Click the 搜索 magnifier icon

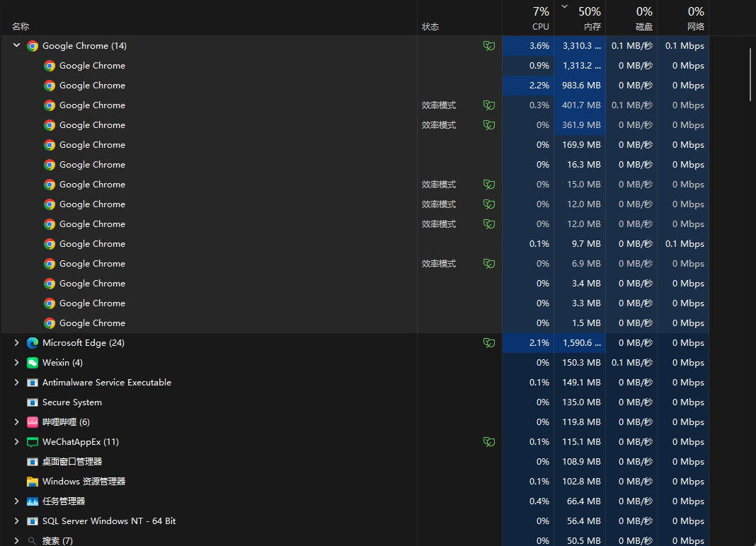(x=32, y=541)
